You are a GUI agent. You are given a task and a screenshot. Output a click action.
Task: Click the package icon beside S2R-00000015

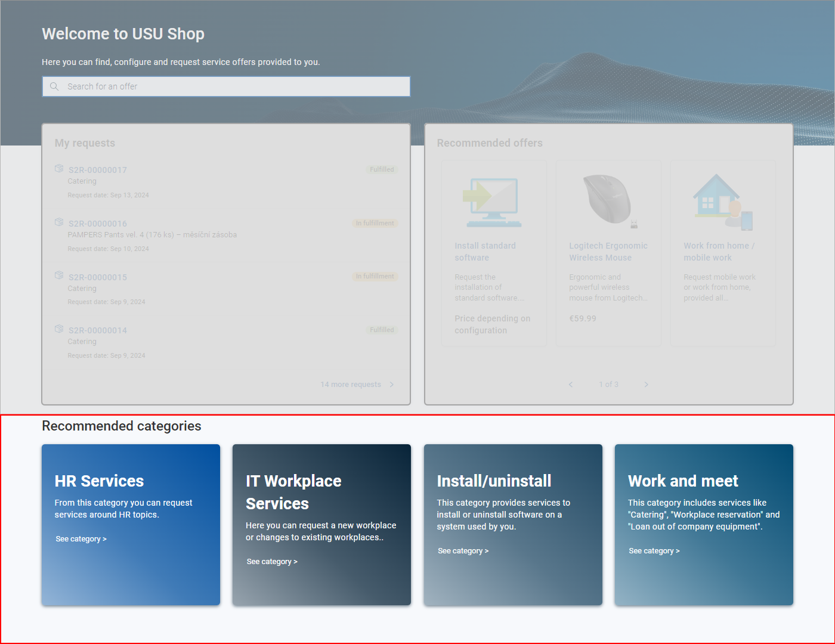point(59,275)
